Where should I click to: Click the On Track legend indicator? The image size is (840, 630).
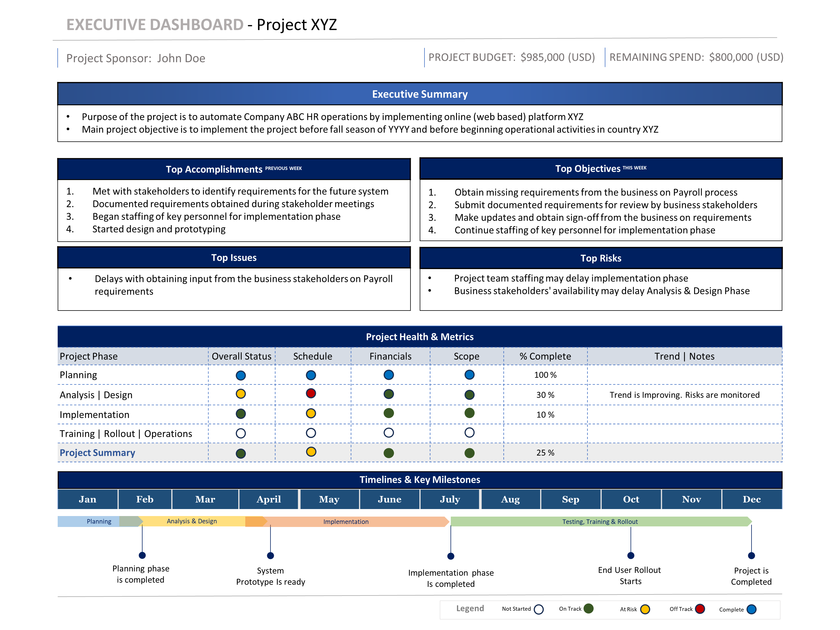[588, 609]
